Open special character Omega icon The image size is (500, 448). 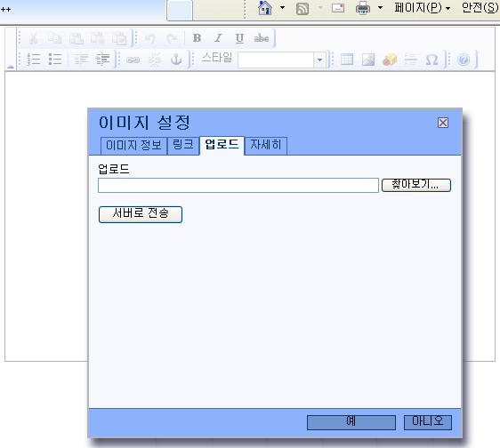(x=432, y=60)
